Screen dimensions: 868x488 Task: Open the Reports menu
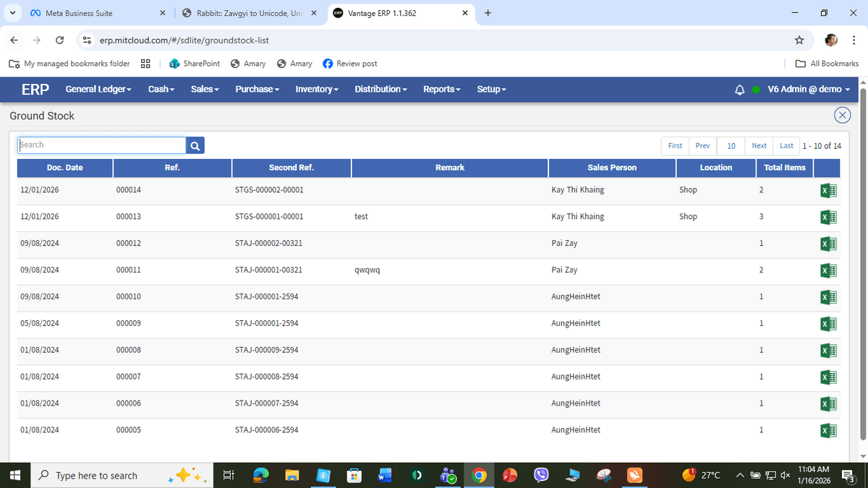point(442,89)
